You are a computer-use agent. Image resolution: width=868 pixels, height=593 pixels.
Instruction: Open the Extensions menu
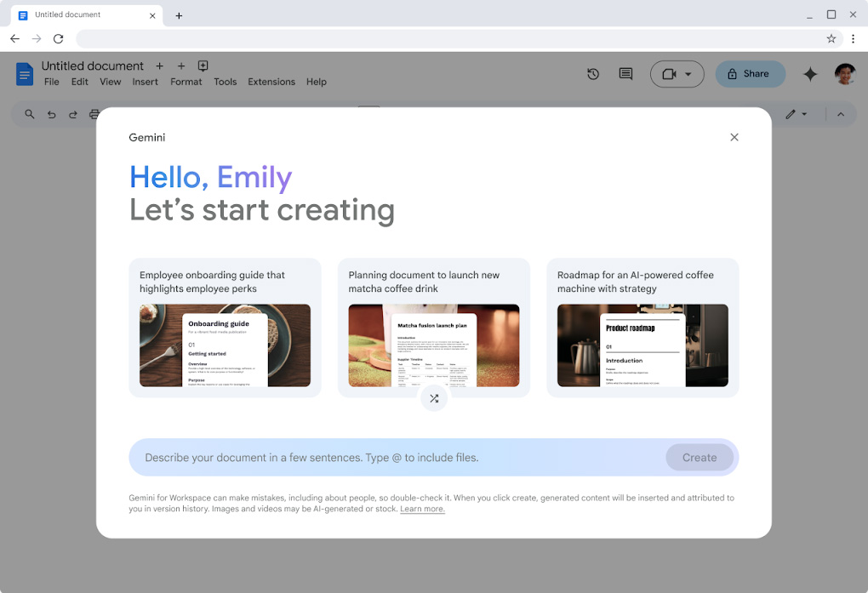click(x=271, y=82)
